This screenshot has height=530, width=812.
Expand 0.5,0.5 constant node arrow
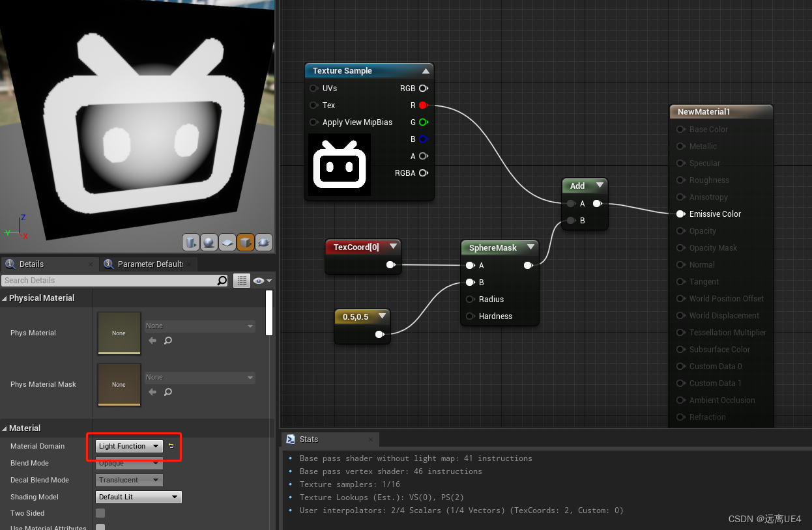pyautogui.click(x=382, y=316)
